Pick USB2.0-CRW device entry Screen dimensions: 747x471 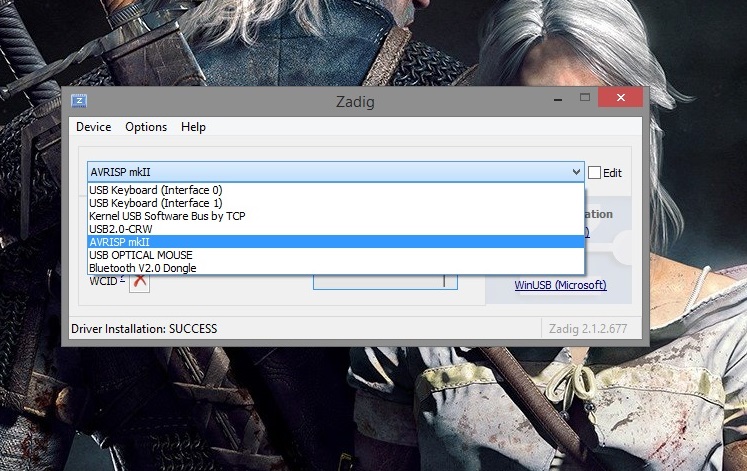[336, 229]
